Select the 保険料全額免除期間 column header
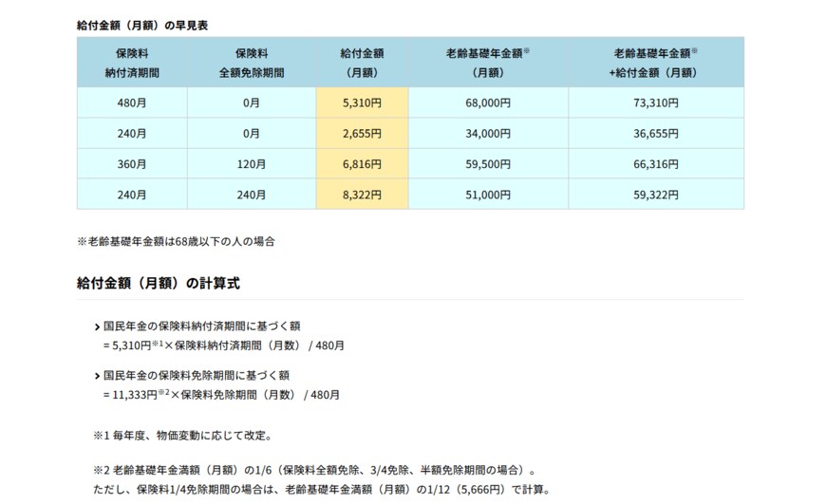The width and height of the screenshot is (826, 504). pos(252,63)
